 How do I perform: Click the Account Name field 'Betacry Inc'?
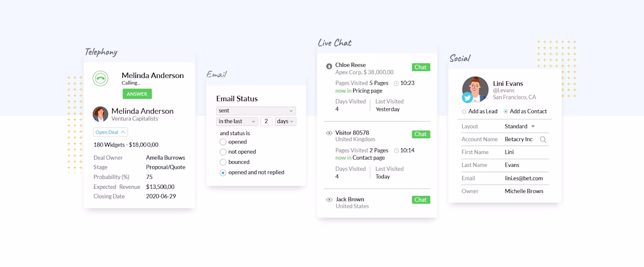coord(518,140)
